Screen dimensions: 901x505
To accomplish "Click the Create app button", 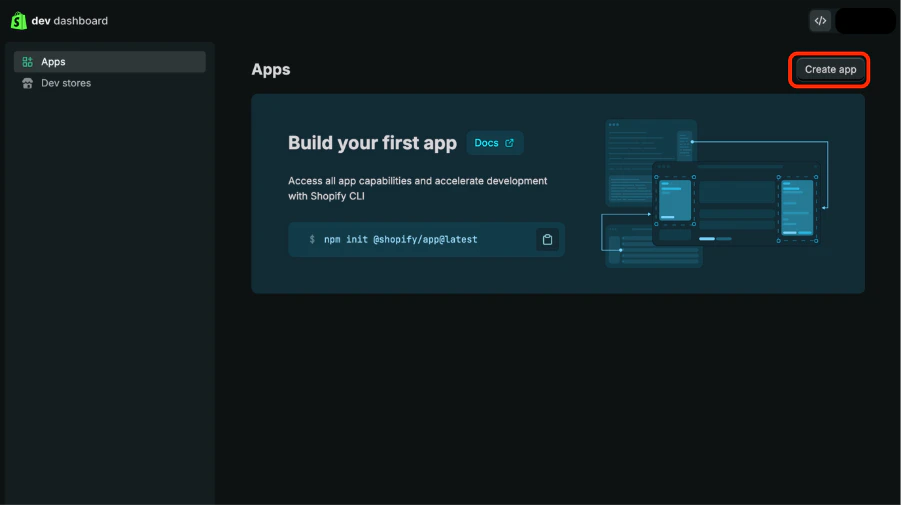I will click(830, 70).
